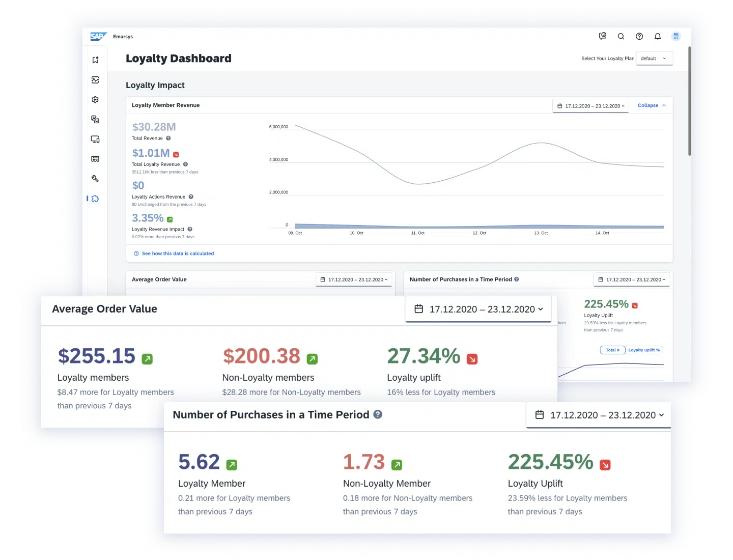Open date picker in enlarged Number of Purchases card
The image size is (733, 560).
pos(599,415)
